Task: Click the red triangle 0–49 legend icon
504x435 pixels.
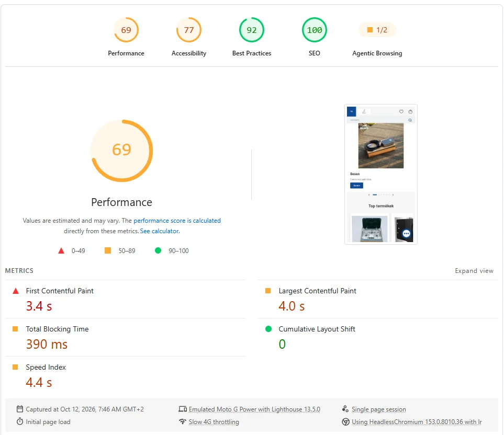Action: point(61,251)
